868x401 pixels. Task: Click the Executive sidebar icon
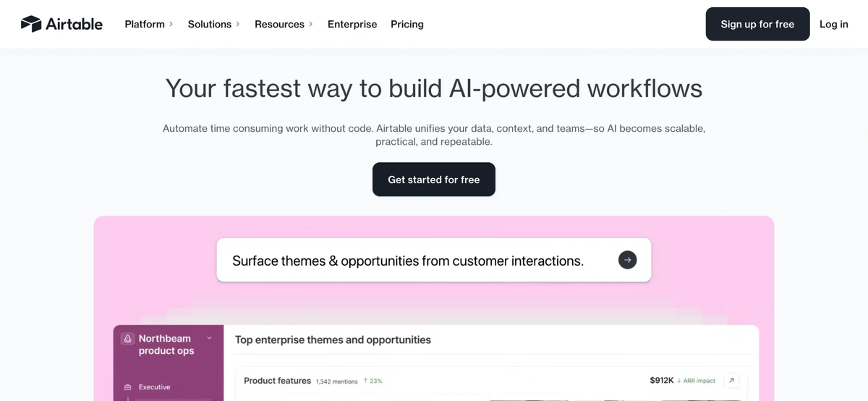click(x=128, y=387)
